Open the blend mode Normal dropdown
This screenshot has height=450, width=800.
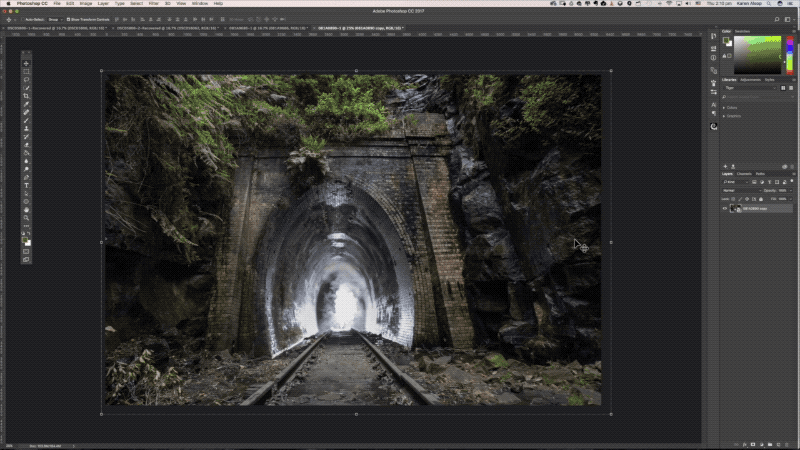[741, 191]
